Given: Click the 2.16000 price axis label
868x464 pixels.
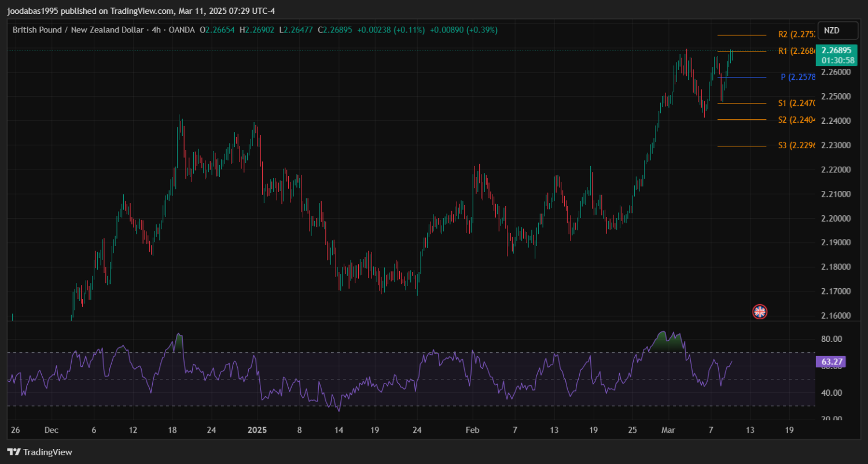Looking at the screenshot, I should tap(836, 315).
